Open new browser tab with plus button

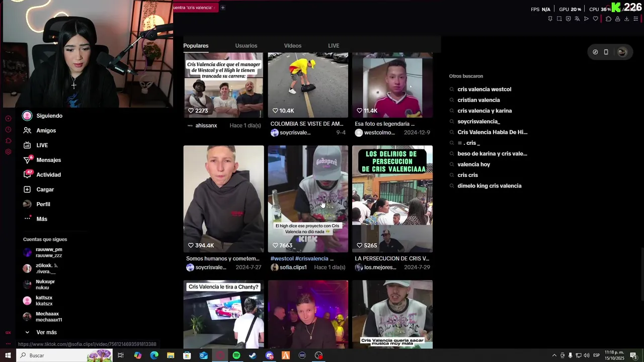(222, 8)
